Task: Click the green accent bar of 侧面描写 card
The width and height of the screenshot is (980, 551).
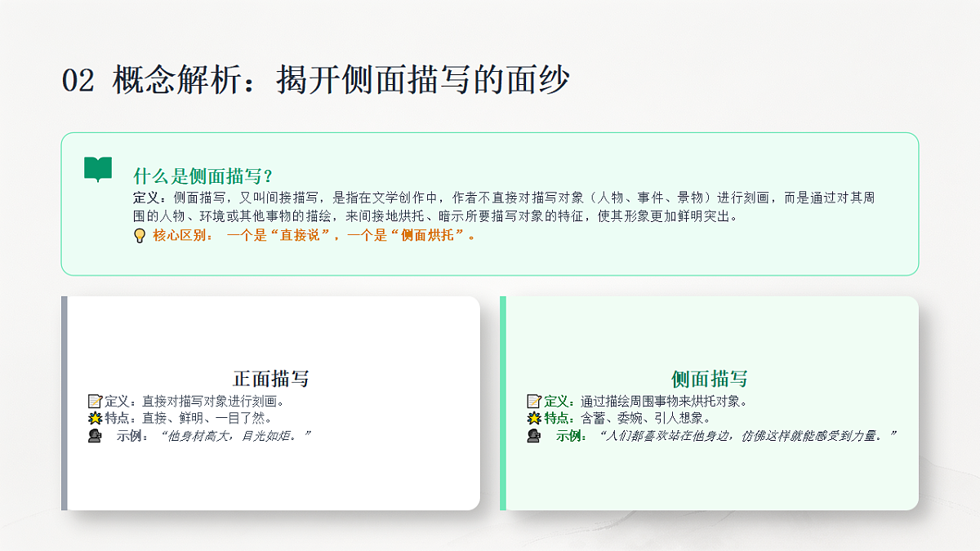Action: [x=503, y=403]
